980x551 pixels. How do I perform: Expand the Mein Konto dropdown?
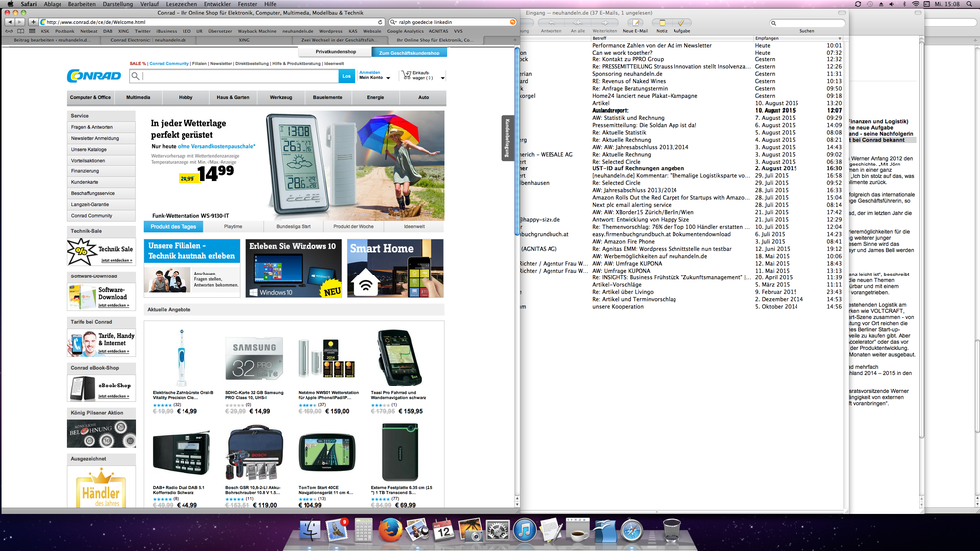pos(388,78)
